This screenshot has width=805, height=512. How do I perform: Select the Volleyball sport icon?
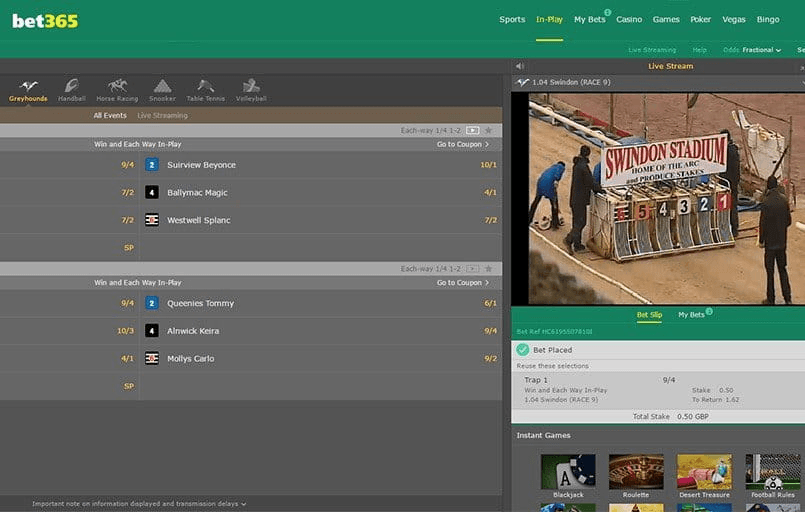251,90
